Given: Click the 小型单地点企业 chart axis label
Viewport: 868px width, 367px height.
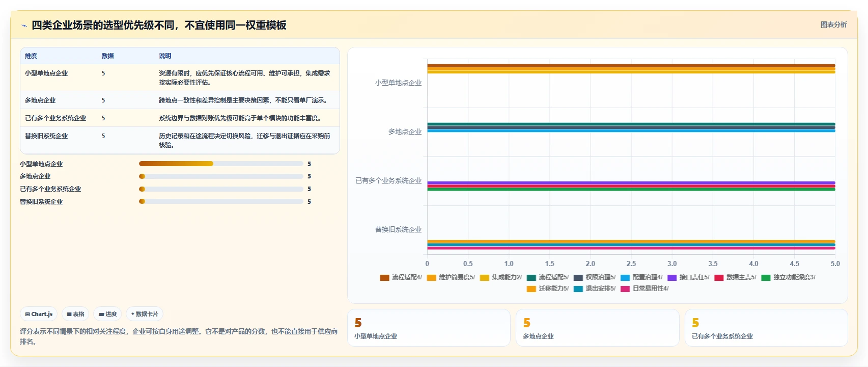Looking at the screenshot, I should [x=398, y=83].
